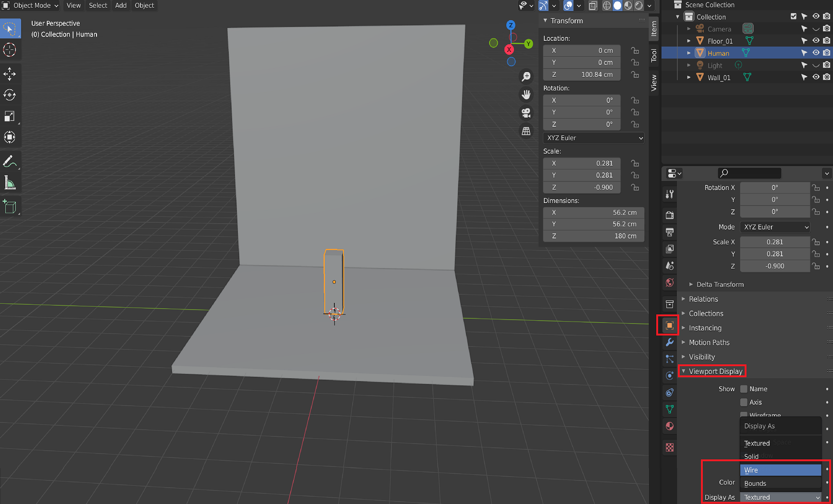Toggle lock on sidebar Scale Z

(x=635, y=187)
